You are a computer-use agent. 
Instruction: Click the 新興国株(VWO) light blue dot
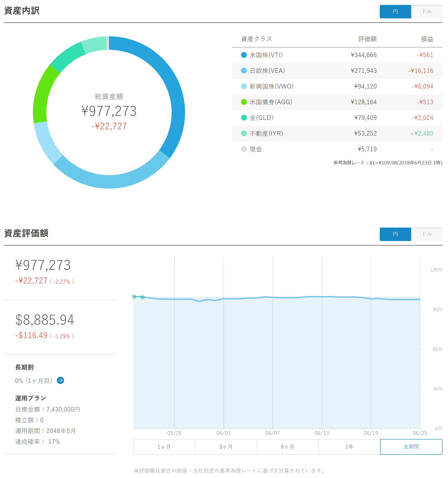pos(244,86)
